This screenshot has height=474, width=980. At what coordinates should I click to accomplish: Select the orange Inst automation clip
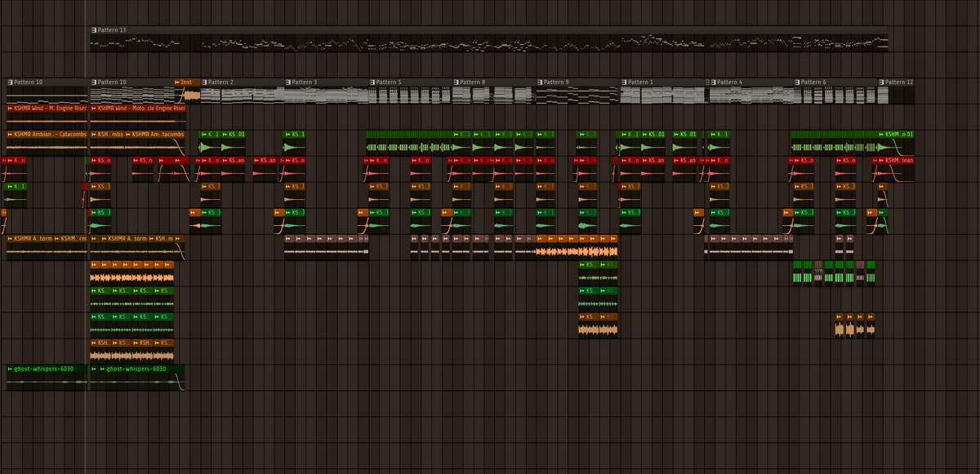click(186, 91)
